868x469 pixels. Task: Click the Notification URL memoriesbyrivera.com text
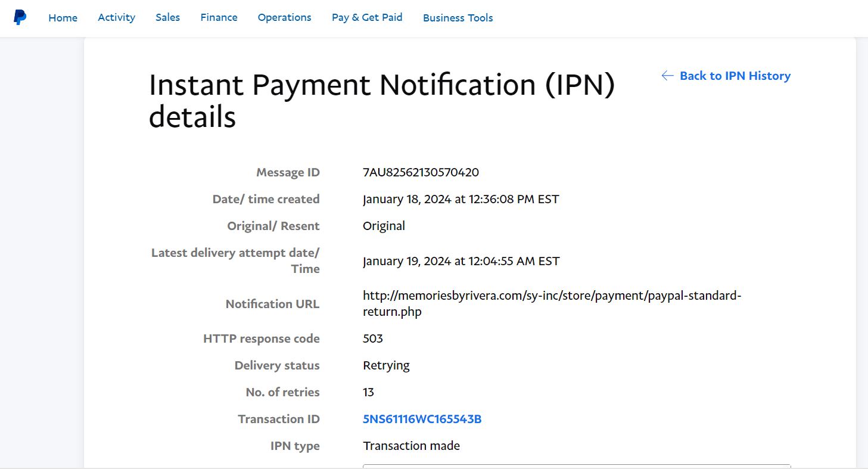[552, 303]
